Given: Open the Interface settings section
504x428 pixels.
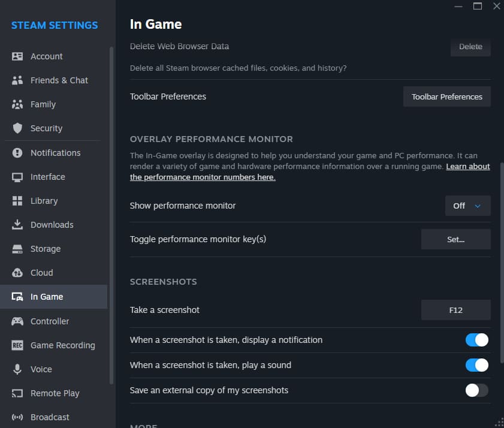Looking at the screenshot, I should click(x=54, y=177).
